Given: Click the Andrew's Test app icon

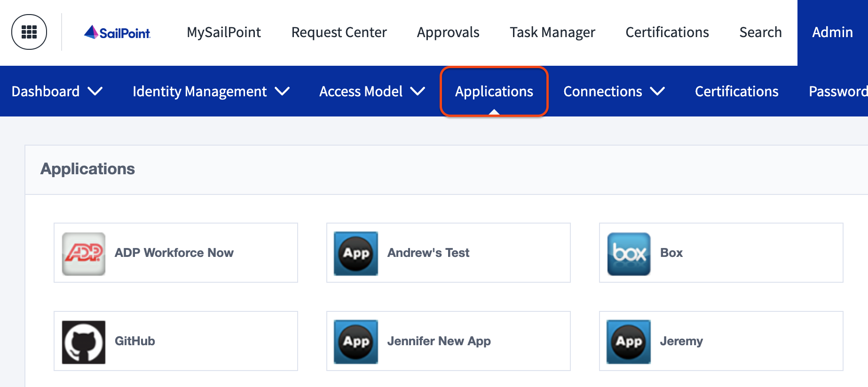Looking at the screenshot, I should coord(356,254).
